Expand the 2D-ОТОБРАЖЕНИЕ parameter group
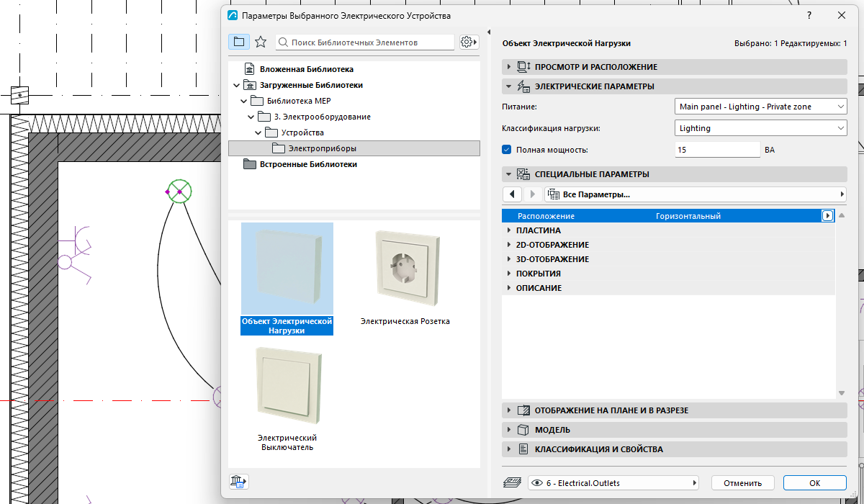Screen dimensions: 864x504 (509, 245)
